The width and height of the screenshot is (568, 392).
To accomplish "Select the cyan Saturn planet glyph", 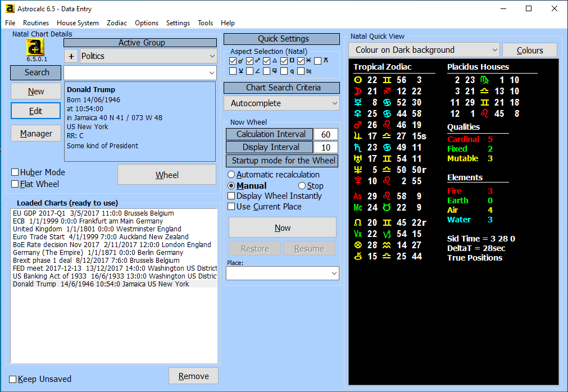I will click(x=358, y=147).
